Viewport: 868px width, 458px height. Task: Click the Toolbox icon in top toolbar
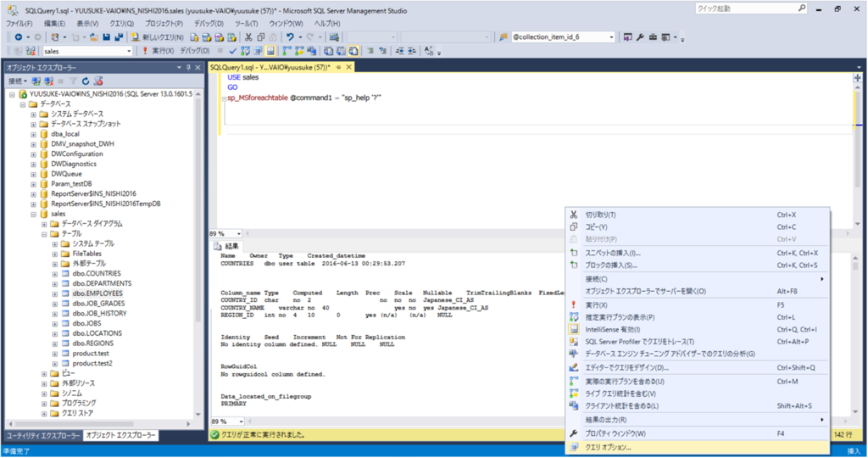[654, 37]
